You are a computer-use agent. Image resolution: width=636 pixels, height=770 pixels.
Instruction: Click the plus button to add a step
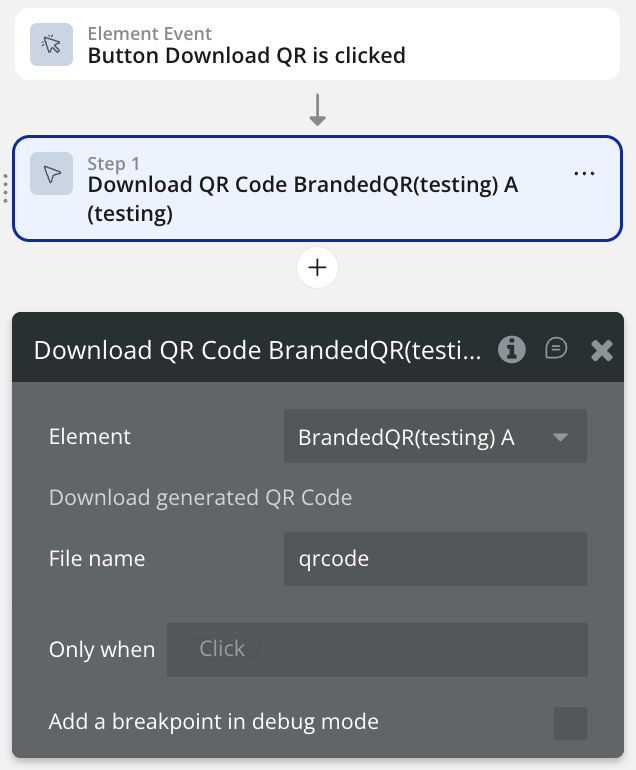318,268
